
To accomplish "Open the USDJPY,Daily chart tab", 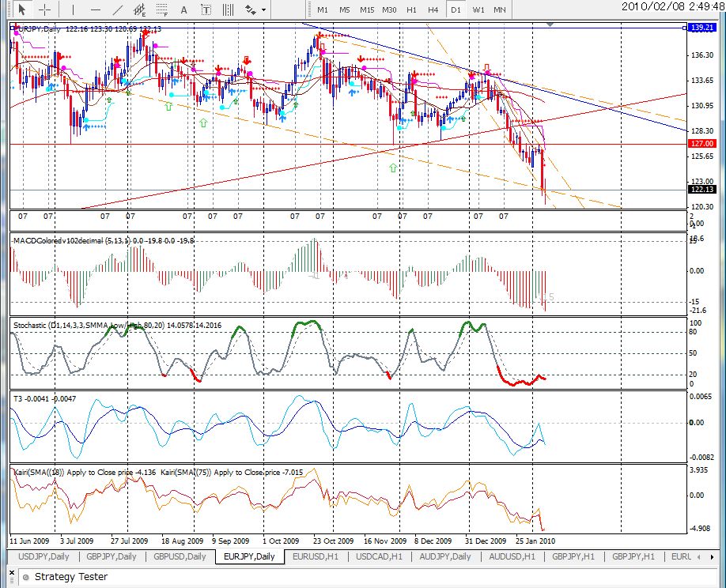I will pos(43,556).
